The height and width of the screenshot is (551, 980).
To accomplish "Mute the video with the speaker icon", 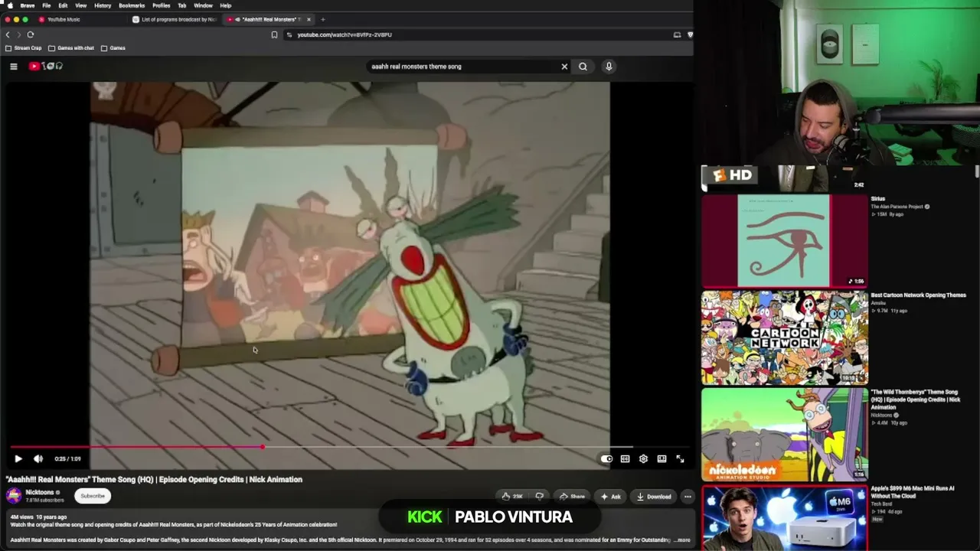I will pos(38,458).
